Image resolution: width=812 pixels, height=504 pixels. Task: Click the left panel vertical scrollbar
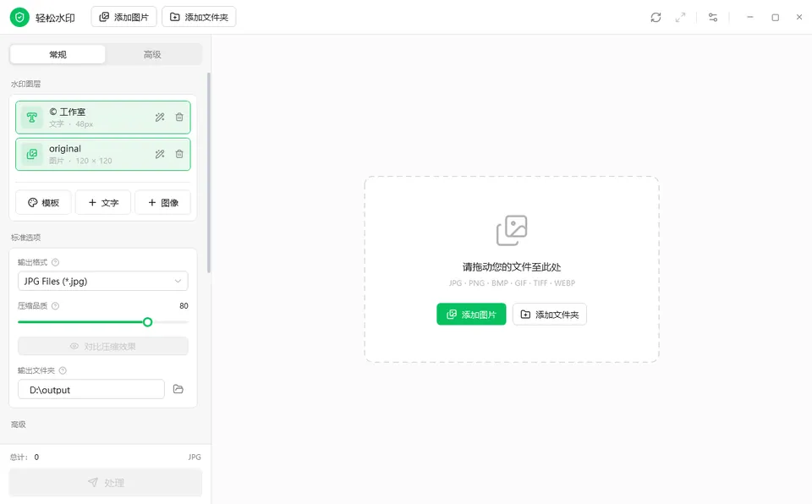pyautogui.click(x=209, y=173)
